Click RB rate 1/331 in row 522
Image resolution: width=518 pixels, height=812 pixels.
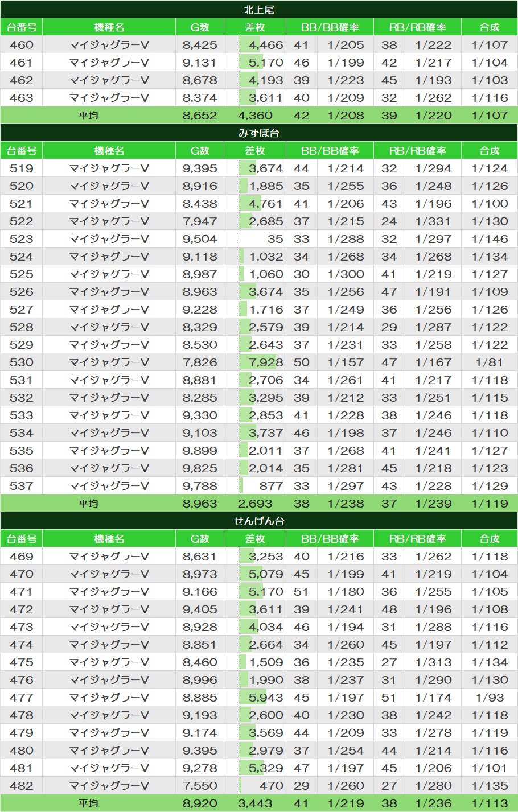(x=433, y=221)
